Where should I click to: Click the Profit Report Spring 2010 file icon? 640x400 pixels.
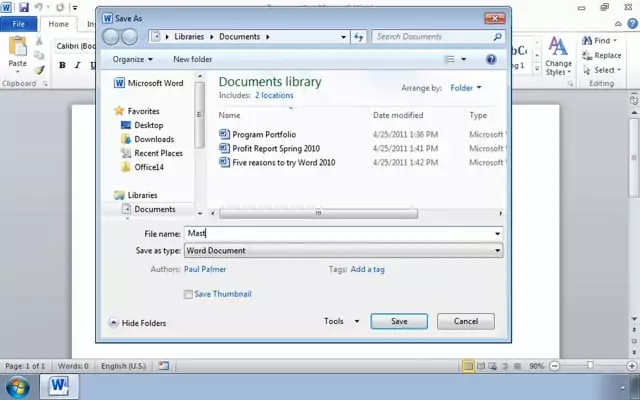[224, 148]
